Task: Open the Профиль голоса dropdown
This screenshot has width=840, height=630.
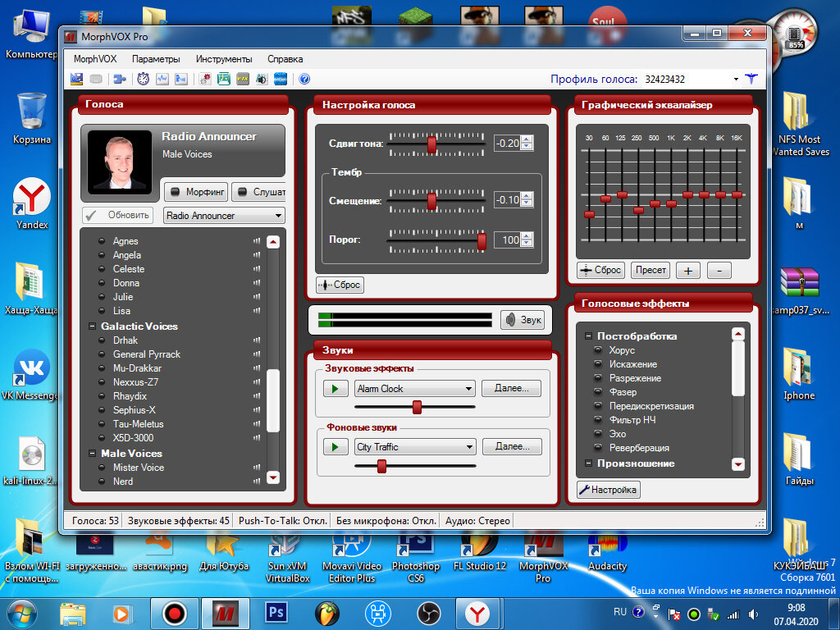Action: (736, 80)
